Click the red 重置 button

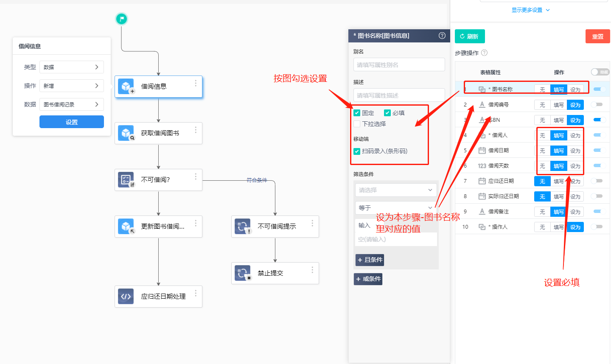[598, 36]
